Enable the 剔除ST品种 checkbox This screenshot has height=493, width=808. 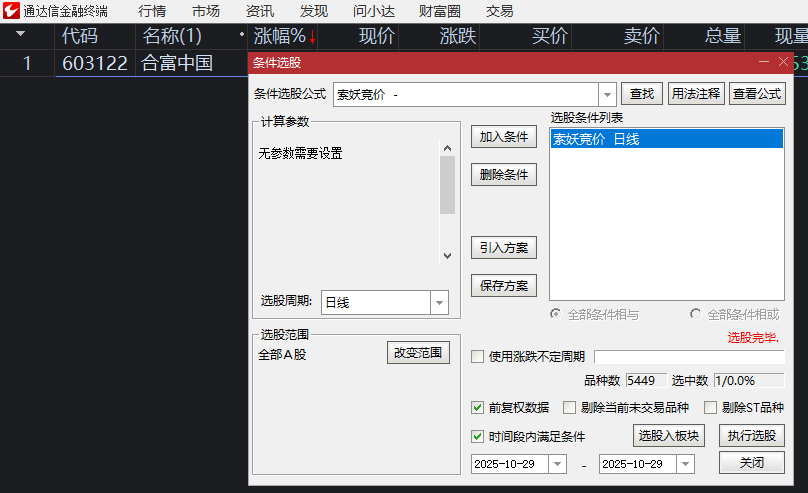click(711, 408)
